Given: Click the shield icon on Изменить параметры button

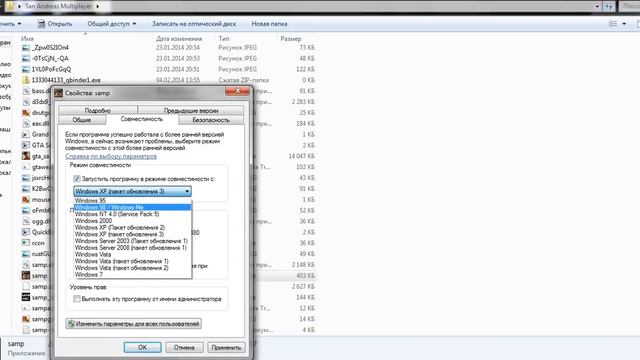Looking at the screenshot, I should click(x=71, y=324).
